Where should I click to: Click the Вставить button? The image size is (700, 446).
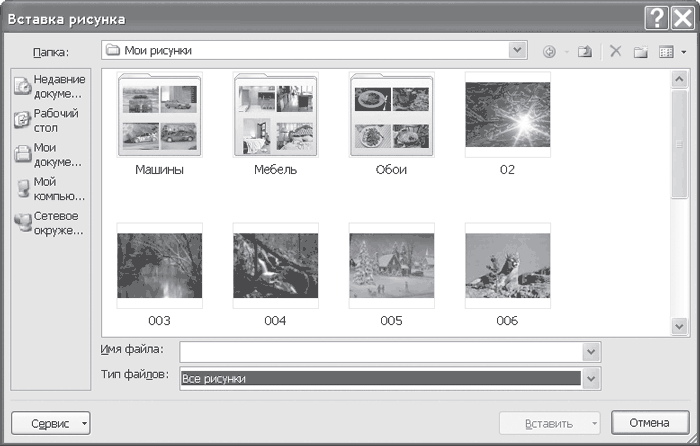pos(549,423)
